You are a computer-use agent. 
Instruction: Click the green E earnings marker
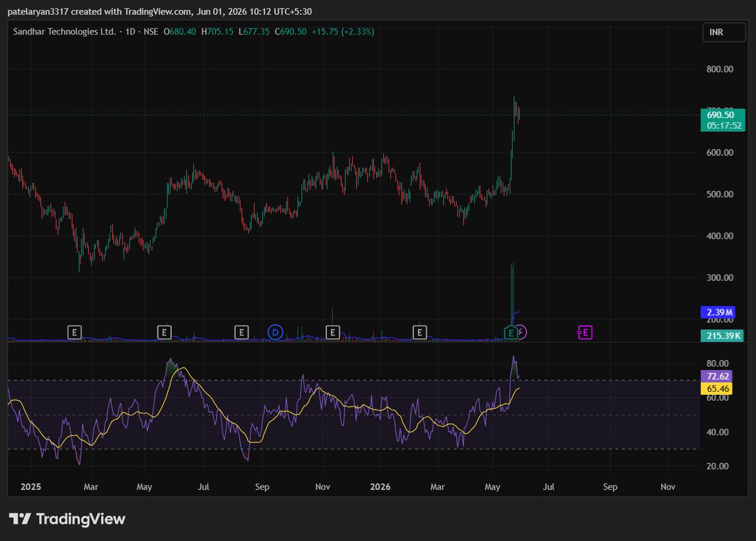[x=512, y=332]
